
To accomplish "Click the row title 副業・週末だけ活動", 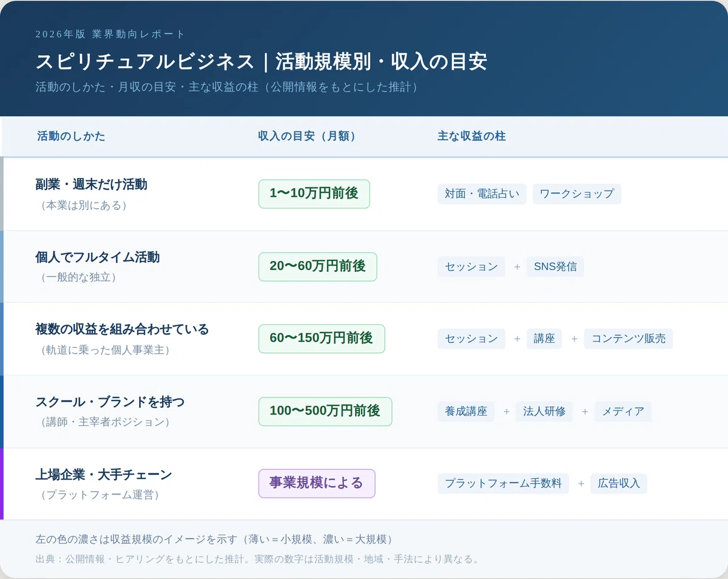I will 91,185.
